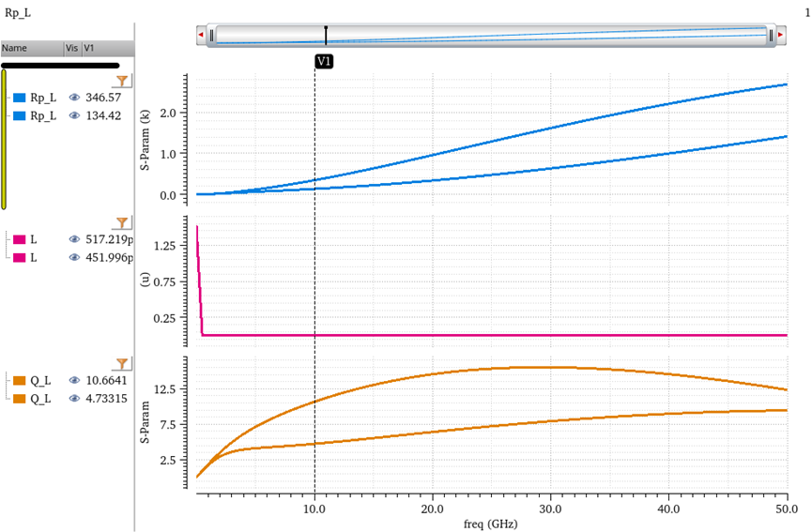Toggle eye icon for Rp_L trace 134.42
Image resolution: width=812 pixels, height=532 pixels.
[74, 115]
